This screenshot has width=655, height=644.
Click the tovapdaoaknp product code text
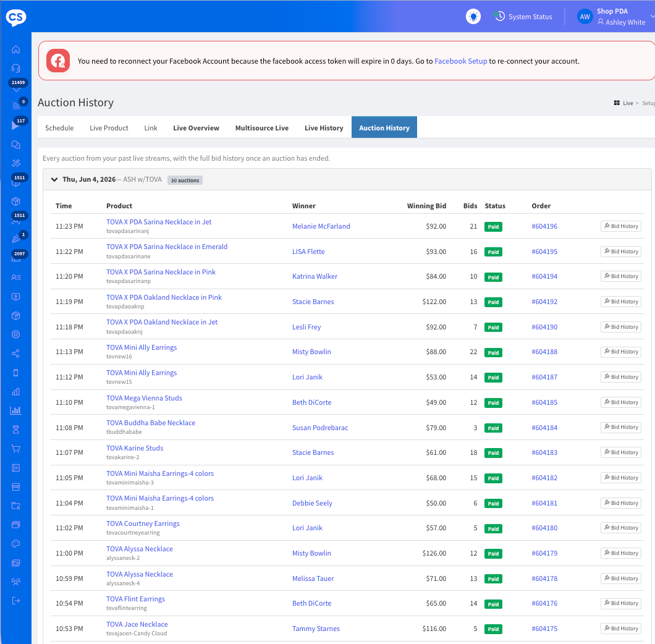click(x=125, y=307)
